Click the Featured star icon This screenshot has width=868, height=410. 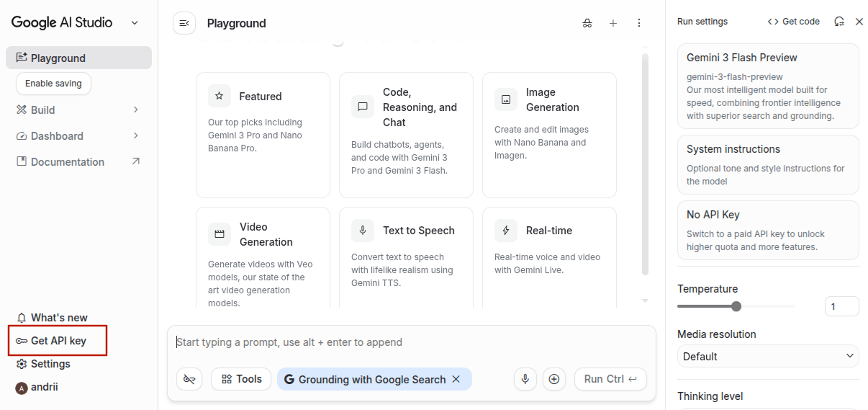coord(220,96)
